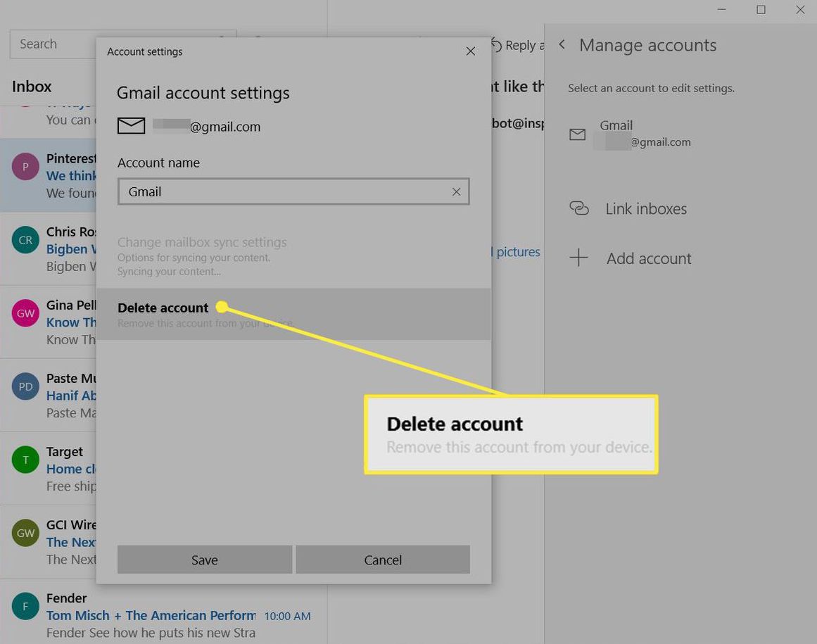Open the Paste Mu email
This screenshot has height=644, width=817.
[x=48, y=395]
